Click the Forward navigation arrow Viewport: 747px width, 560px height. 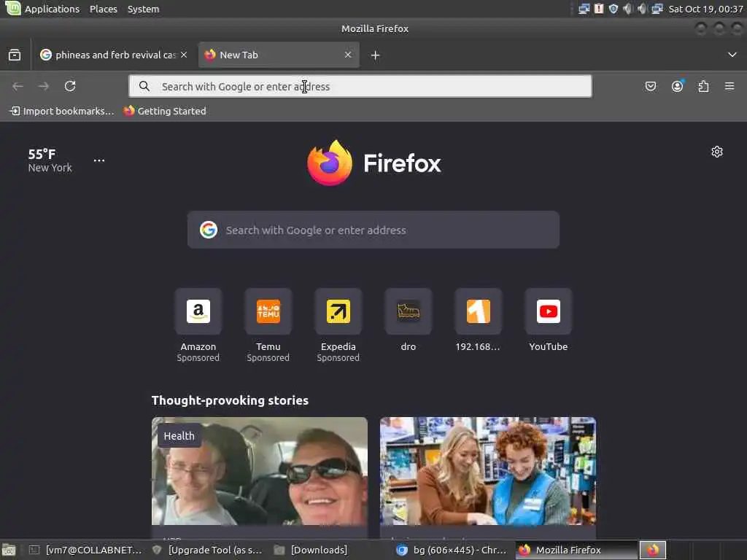[x=44, y=86]
